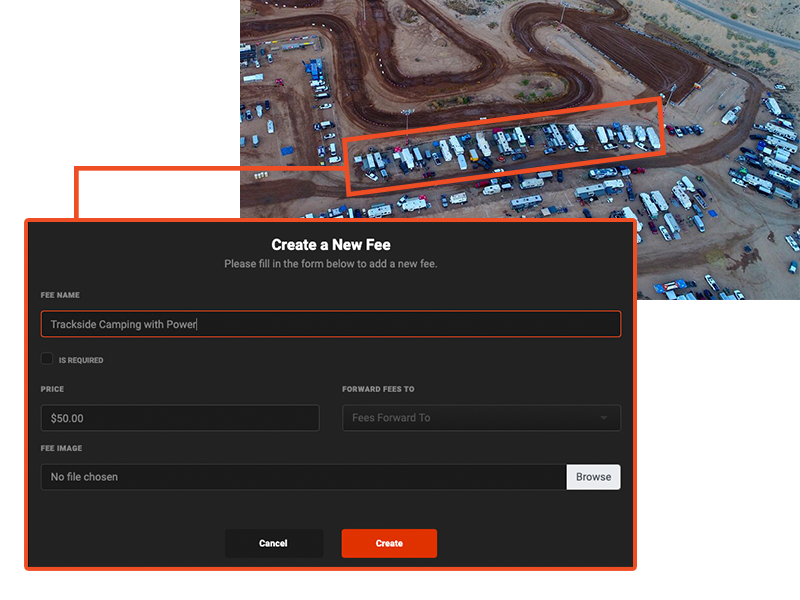800x600 pixels.
Task: Open the Fees Forward To dropdown
Action: [481, 418]
